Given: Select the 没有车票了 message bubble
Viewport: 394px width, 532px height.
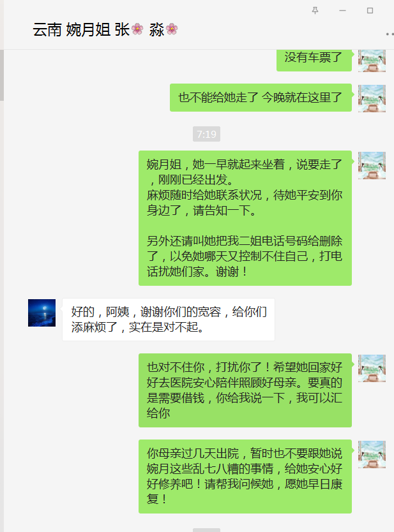Looking at the screenshot, I should click(314, 61).
